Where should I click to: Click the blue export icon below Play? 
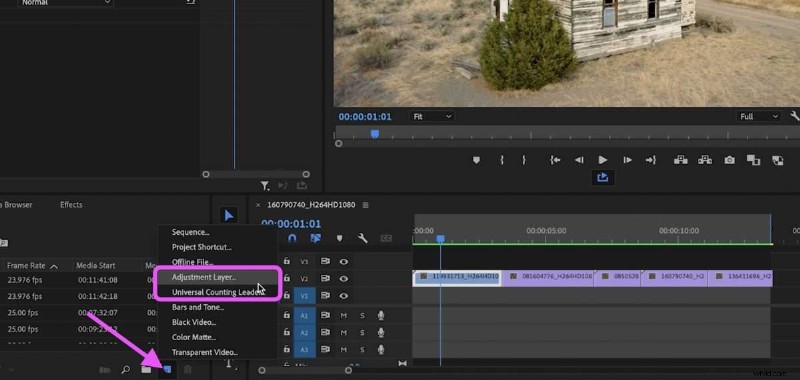click(x=603, y=178)
